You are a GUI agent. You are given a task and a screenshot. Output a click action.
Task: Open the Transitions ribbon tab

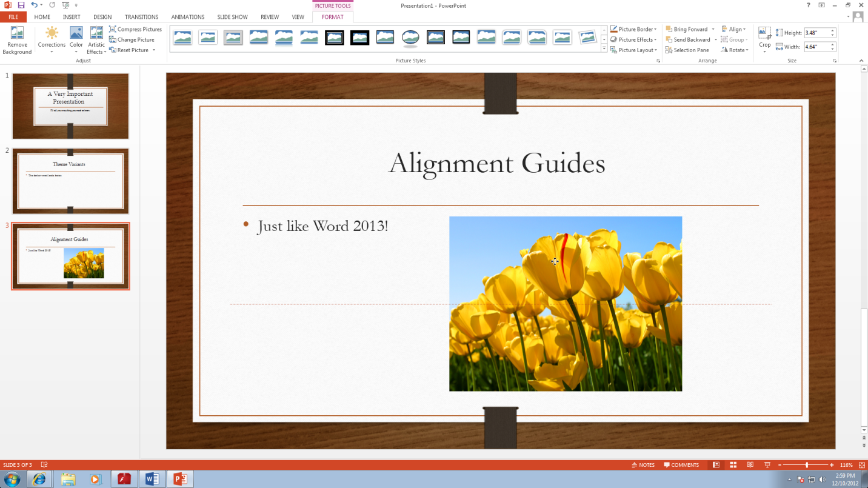click(x=141, y=17)
